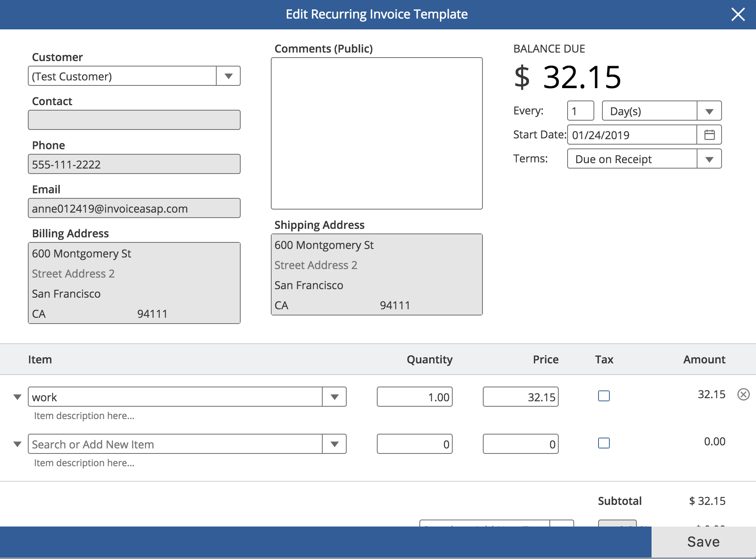Remove the work line item
This screenshot has width=756, height=559.
[743, 394]
